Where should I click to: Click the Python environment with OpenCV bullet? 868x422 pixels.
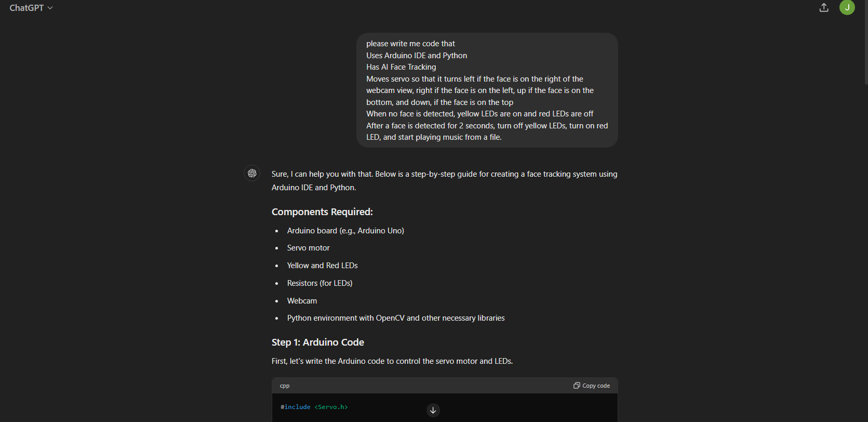395,318
